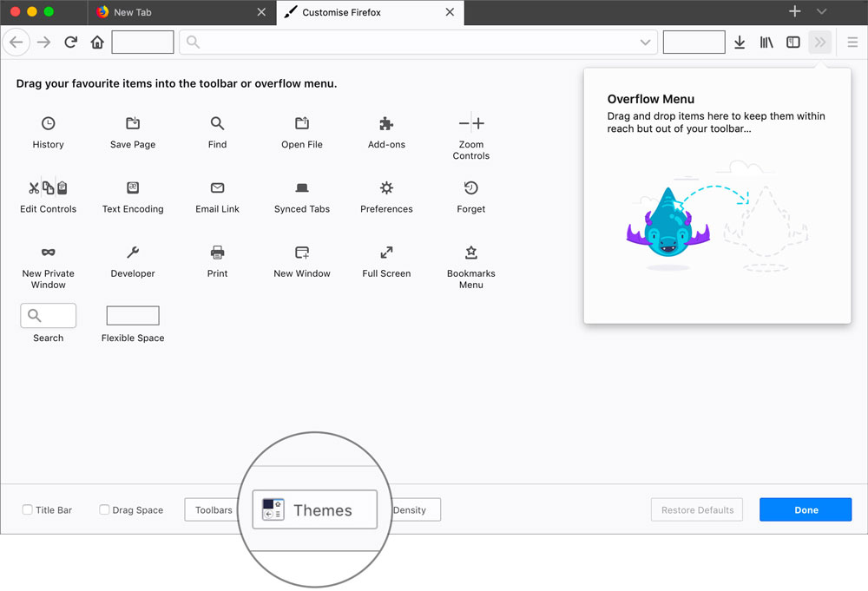Click the Synced Tabs icon

(301, 188)
